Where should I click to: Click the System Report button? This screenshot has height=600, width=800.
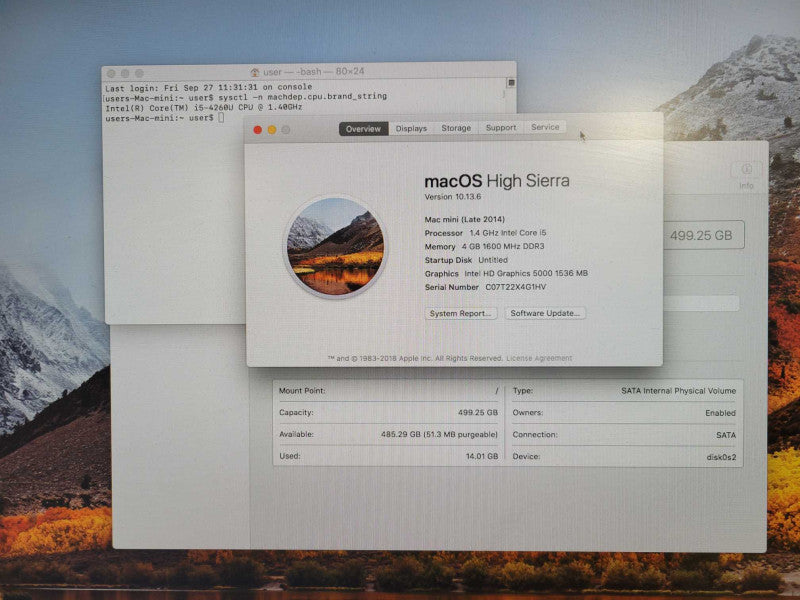point(461,313)
